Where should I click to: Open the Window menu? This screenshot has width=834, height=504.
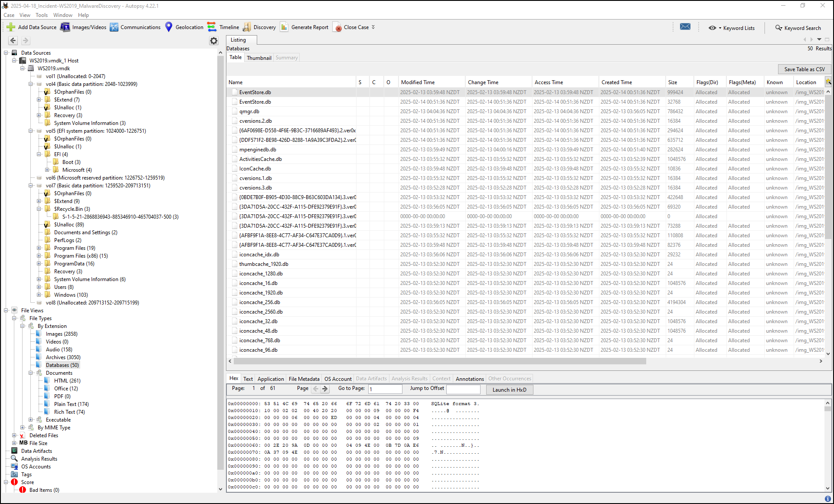(63, 15)
